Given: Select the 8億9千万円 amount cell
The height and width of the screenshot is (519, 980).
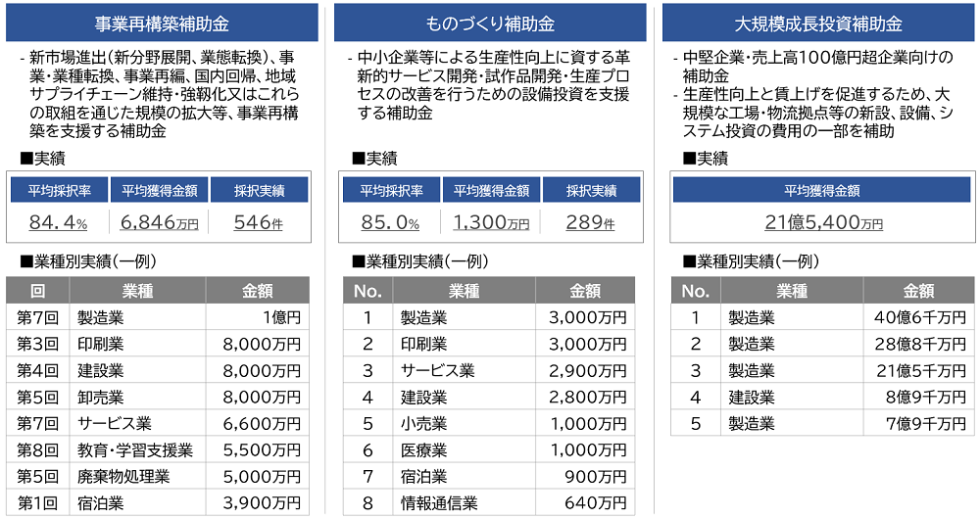Looking at the screenshot, I should [x=919, y=398].
